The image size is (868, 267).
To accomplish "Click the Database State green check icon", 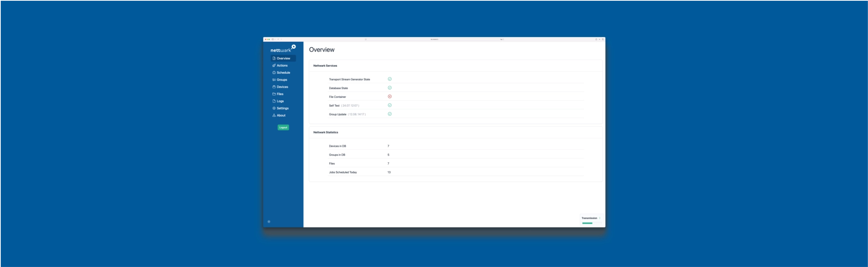I will pos(389,88).
